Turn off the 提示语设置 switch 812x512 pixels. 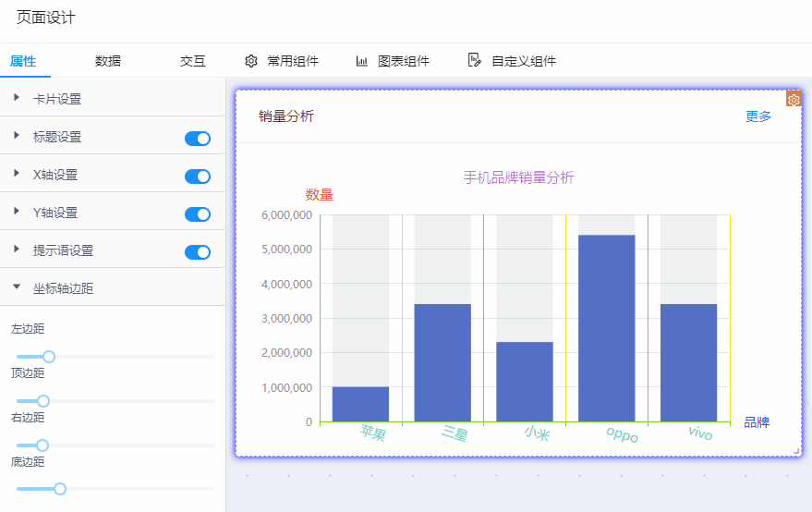coord(198,252)
